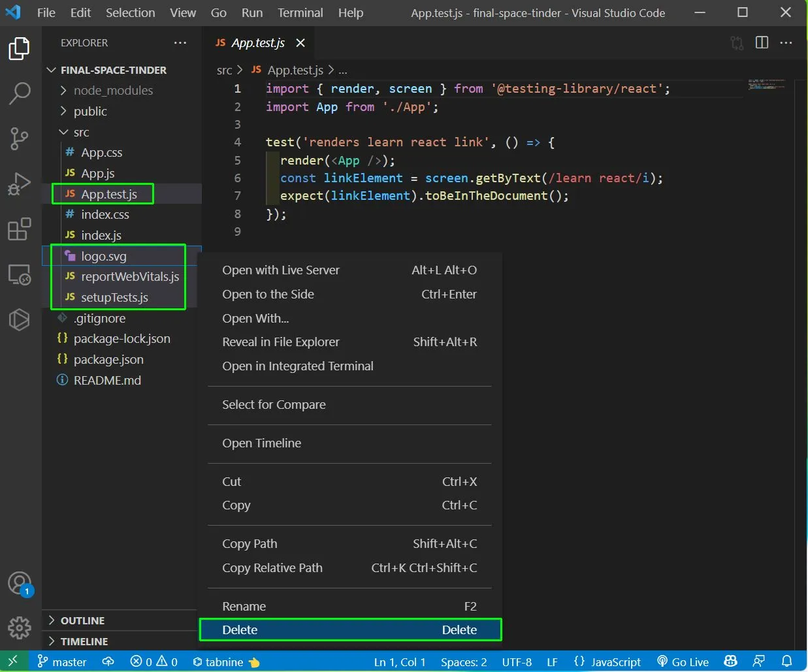Choose Delete in the context menu
This screenshot has height=672, width=808.
(x=350, y=630)
